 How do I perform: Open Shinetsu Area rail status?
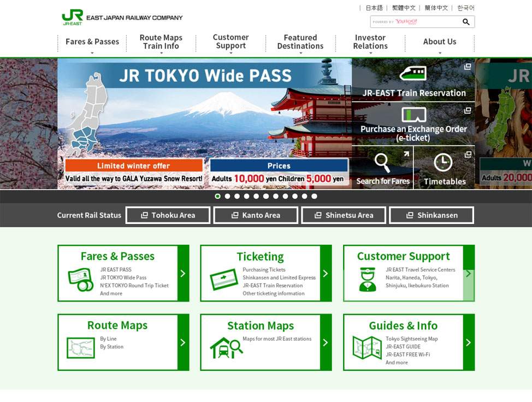pyautogui.click(x=344, y=215)
